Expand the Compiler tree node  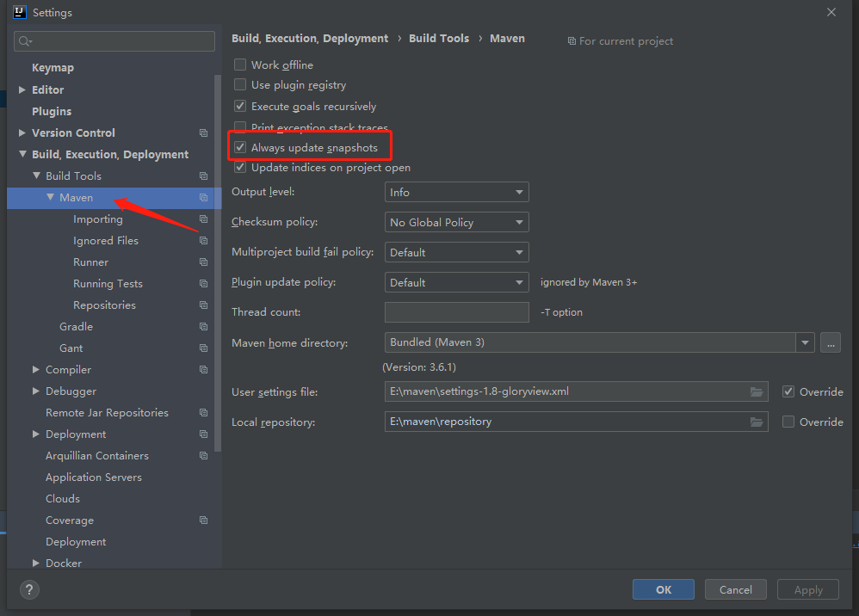pyautogui.click(x=35, y=370)
